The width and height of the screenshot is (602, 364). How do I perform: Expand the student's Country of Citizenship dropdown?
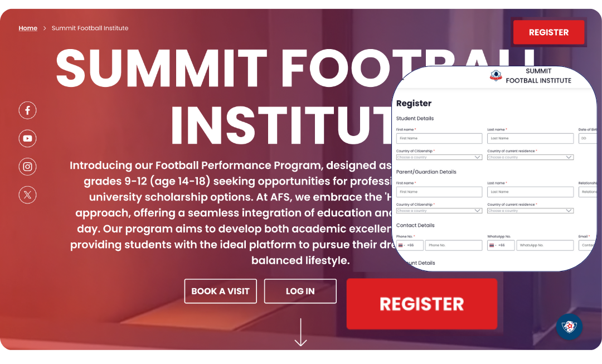click(439, 157)
